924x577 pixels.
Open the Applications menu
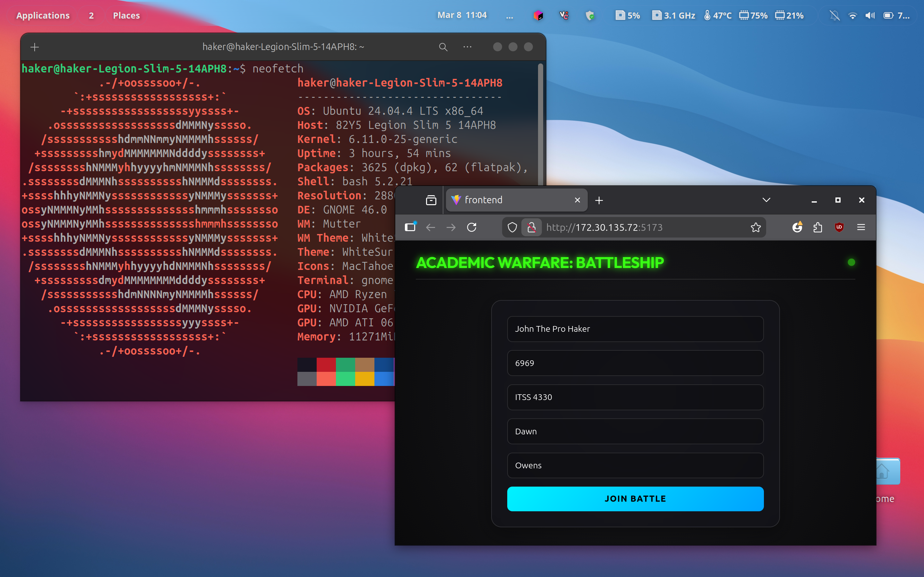pyautogui.click(x=43, y=16)
